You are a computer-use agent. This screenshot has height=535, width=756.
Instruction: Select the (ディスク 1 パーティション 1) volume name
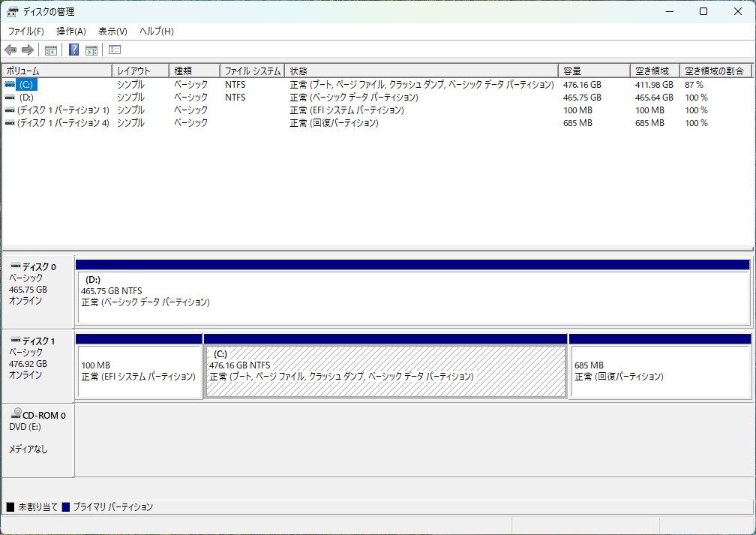click(63, 110)
